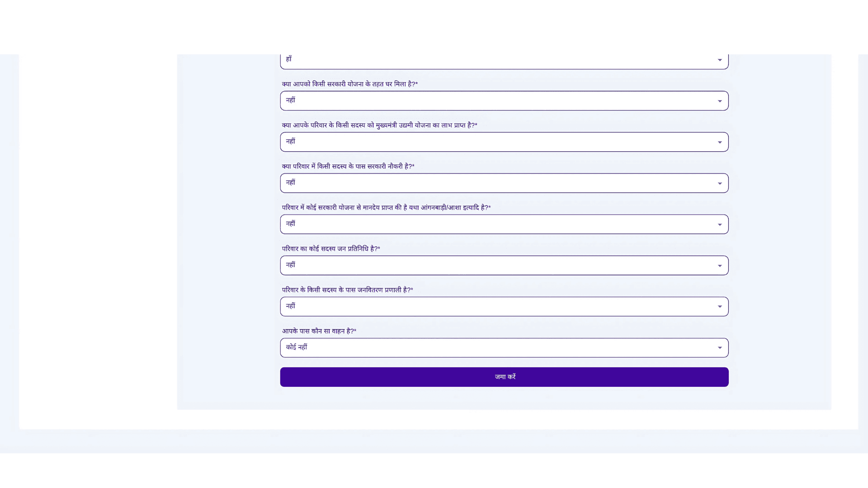Open the जन प्रतिनिधि select field

pyautogui.click(x=497, y=265)
